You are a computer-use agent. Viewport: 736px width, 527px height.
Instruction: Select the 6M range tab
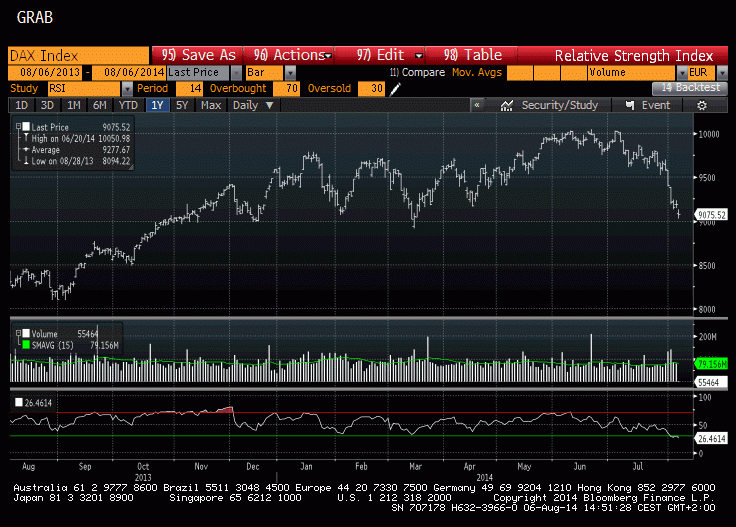pyautogui.click(x=100, y=105)
